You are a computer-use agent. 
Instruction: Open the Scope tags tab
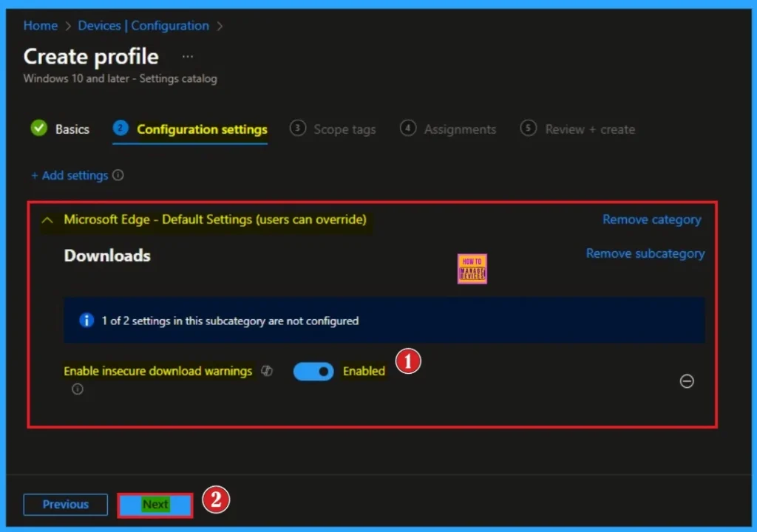[333, 129]
